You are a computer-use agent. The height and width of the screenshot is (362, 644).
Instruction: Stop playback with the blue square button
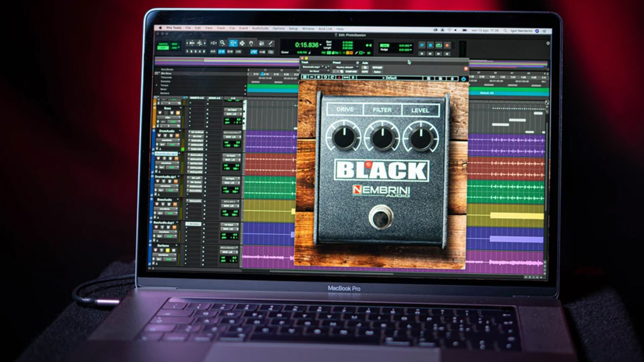click(430, 45)
